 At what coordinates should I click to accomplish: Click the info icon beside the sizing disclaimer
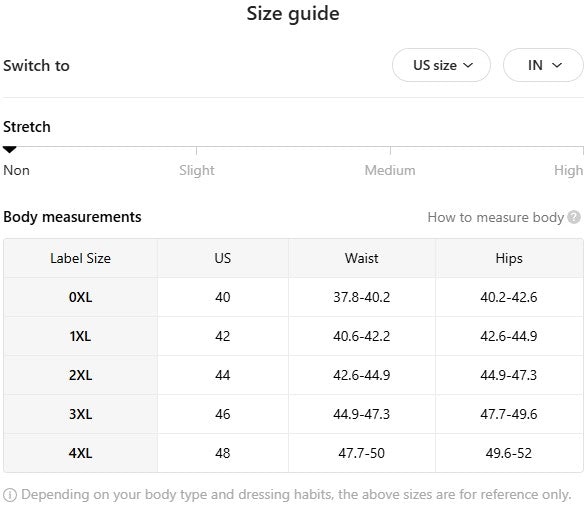(10, 495)
